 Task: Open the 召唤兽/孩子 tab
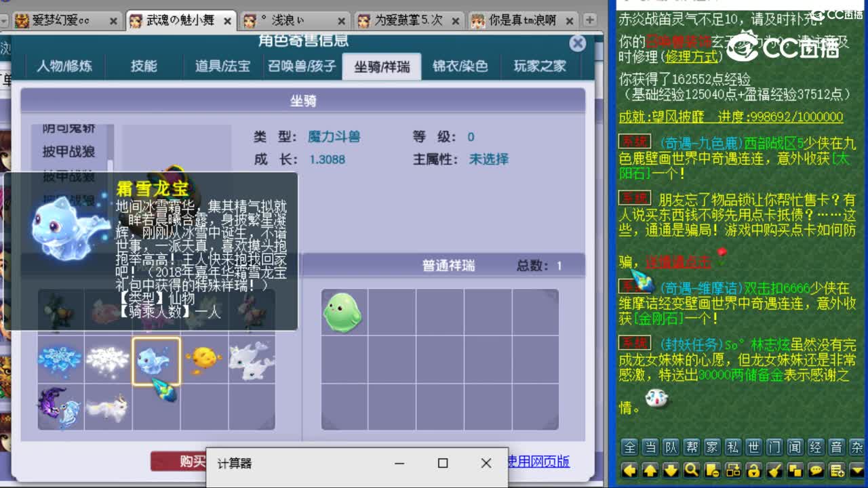point(302,66)
